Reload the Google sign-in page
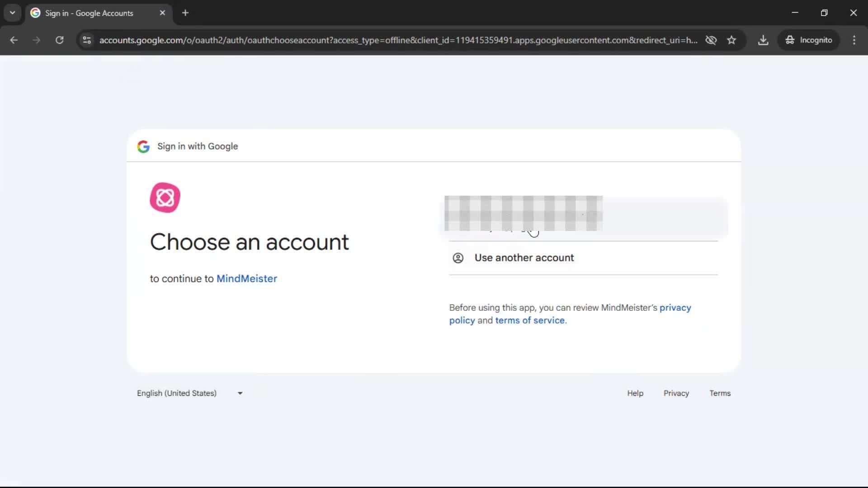The image size is (868, 488). click(60, 40)
